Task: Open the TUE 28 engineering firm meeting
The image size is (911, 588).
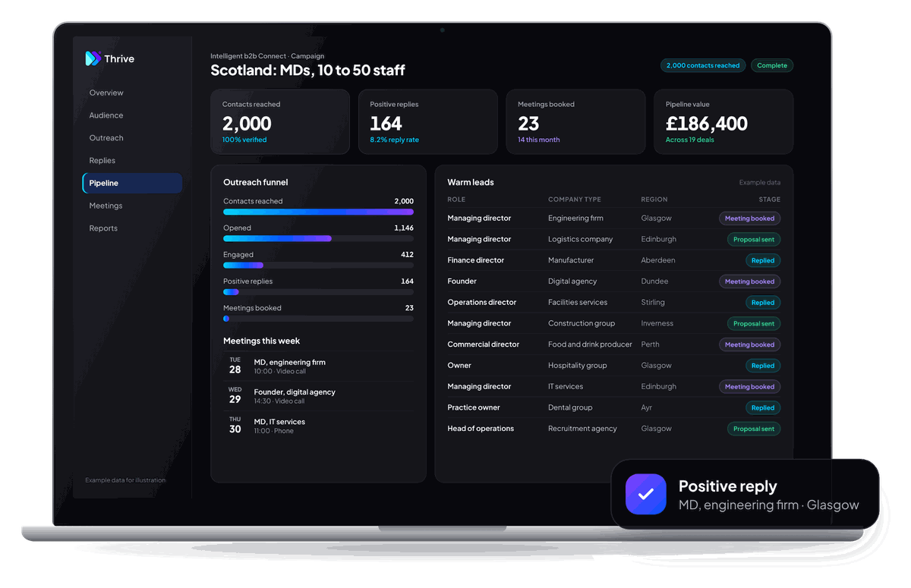Action: coord(318,366)
